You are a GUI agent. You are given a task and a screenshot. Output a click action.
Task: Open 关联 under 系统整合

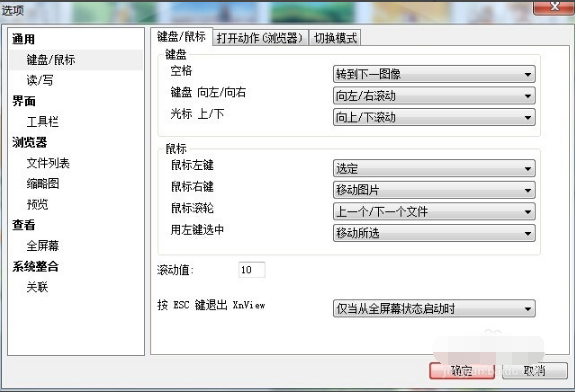37,287
